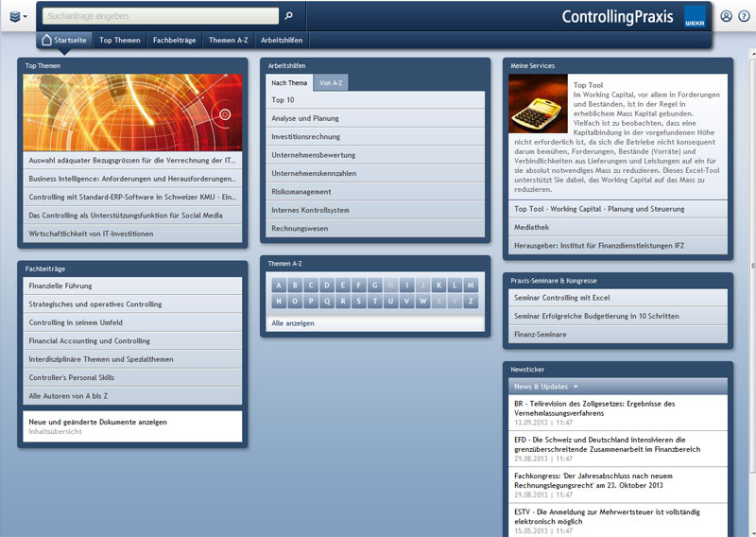Open Wirtschaftlichkeit von IT-Investitionen article
Screen dimensions: 756x537
tap(132, 234)
